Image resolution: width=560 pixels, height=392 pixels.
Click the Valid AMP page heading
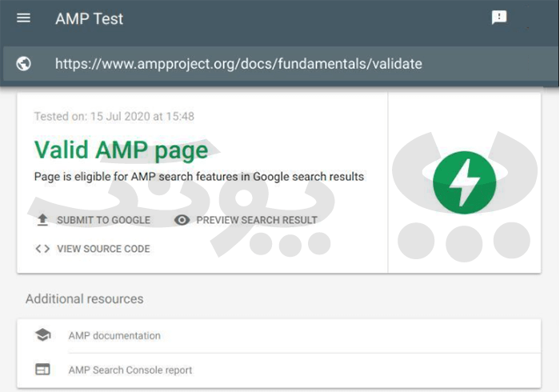pos(121,150)
